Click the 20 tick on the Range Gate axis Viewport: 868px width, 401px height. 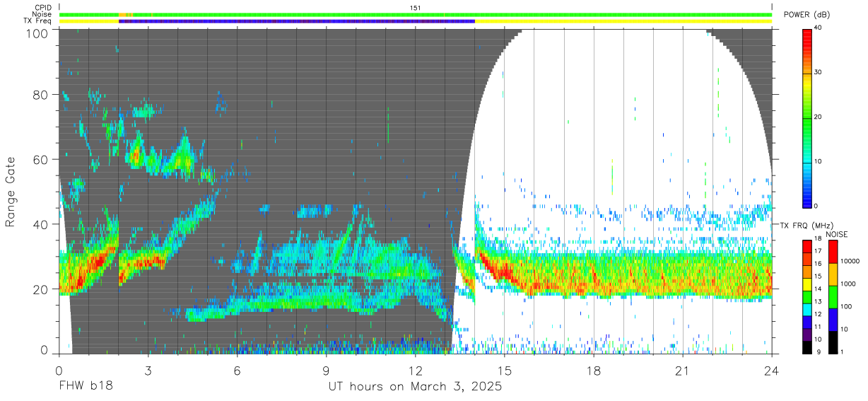40,289
